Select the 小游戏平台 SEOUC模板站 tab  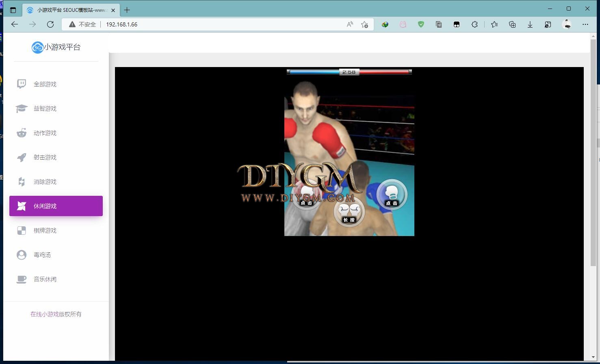[x=71, y=10]
